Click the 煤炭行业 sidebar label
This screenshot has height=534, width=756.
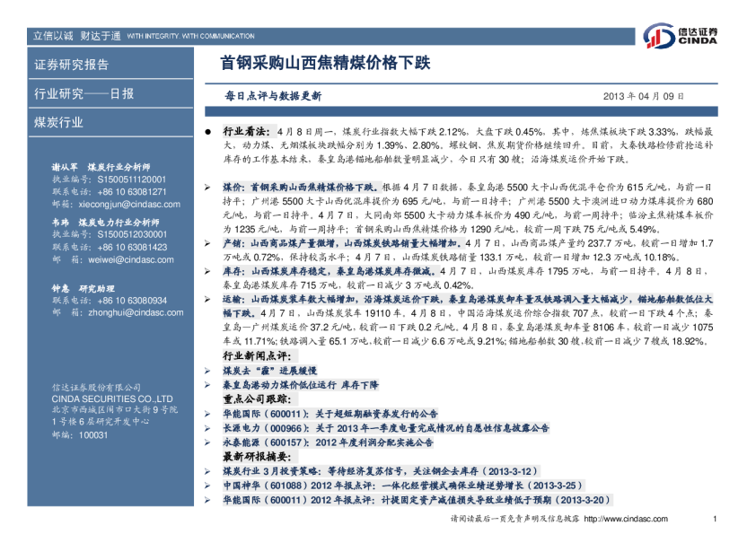pos(59,122)
